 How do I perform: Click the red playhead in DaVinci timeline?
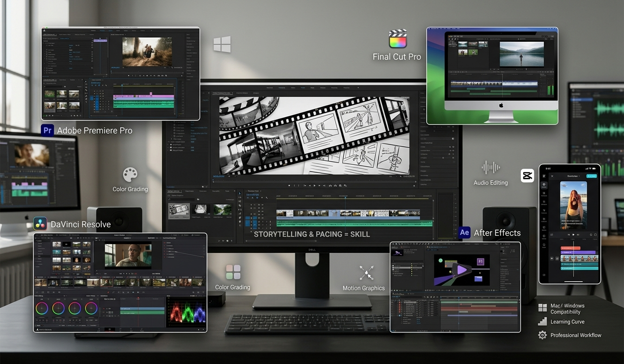[138, 298]
